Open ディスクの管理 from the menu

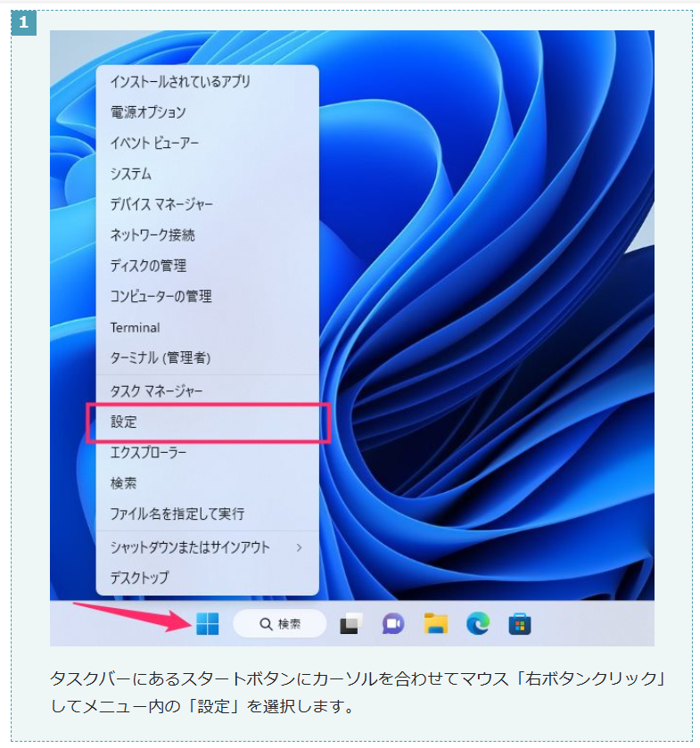point(208,266)
